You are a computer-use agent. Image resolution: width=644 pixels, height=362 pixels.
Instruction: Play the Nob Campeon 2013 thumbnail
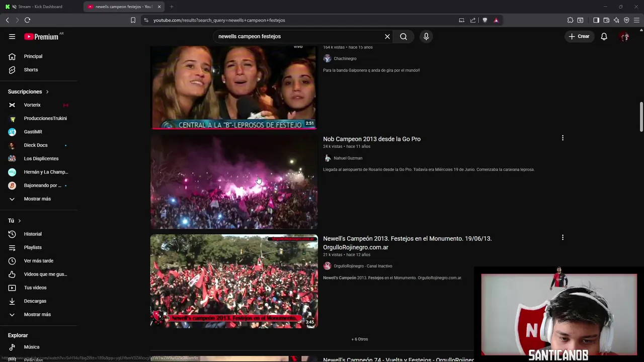pyautogui.click(x=234, y=182)
